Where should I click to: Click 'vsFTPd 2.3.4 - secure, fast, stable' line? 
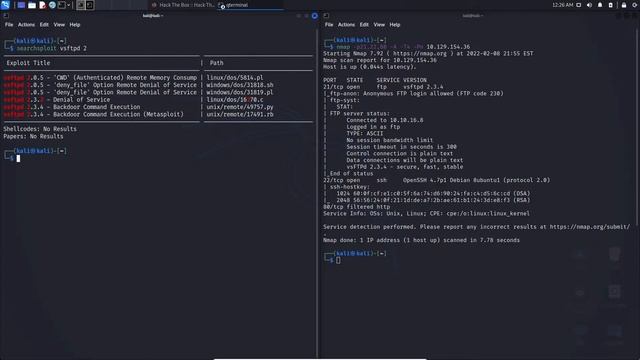tap(404, 167)
